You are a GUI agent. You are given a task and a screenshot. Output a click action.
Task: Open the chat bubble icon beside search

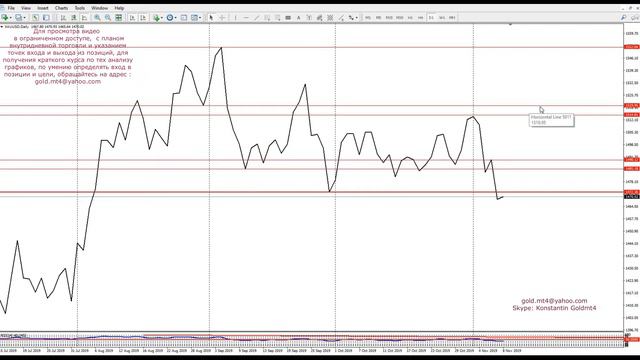[635, 18]
